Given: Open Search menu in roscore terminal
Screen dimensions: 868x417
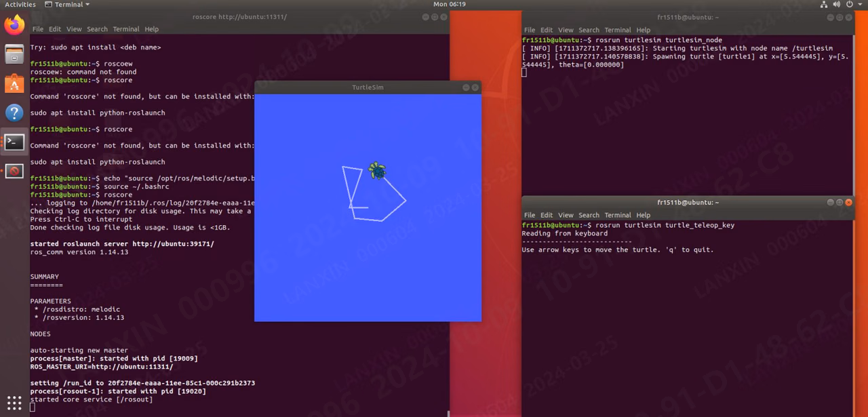Looking at the screenshot, I should point(97,29).
